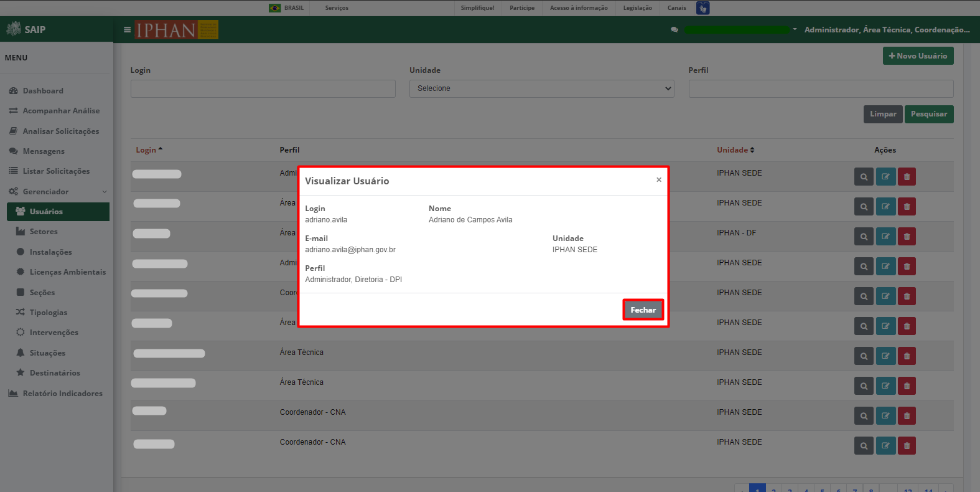Image resolution: width=980 pixels, height=492 pixels.
Task: Click the Limpar button
Action: click(883, 114)
